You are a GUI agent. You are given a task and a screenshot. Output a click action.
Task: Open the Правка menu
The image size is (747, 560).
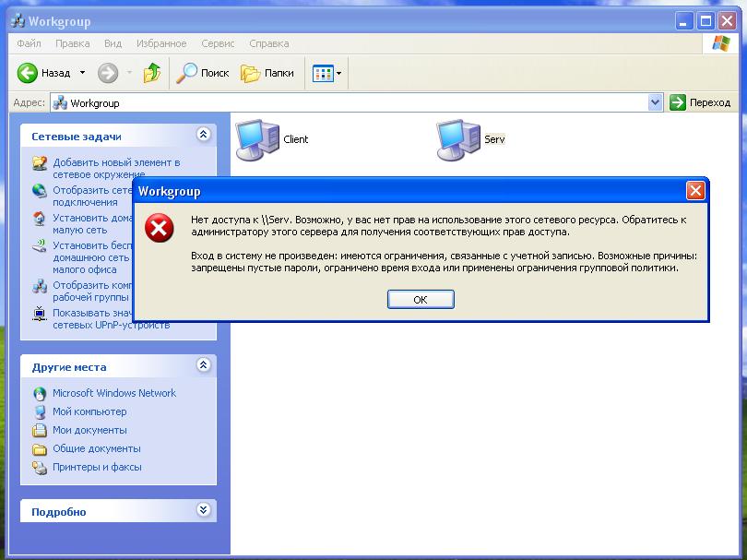point(73,43)
